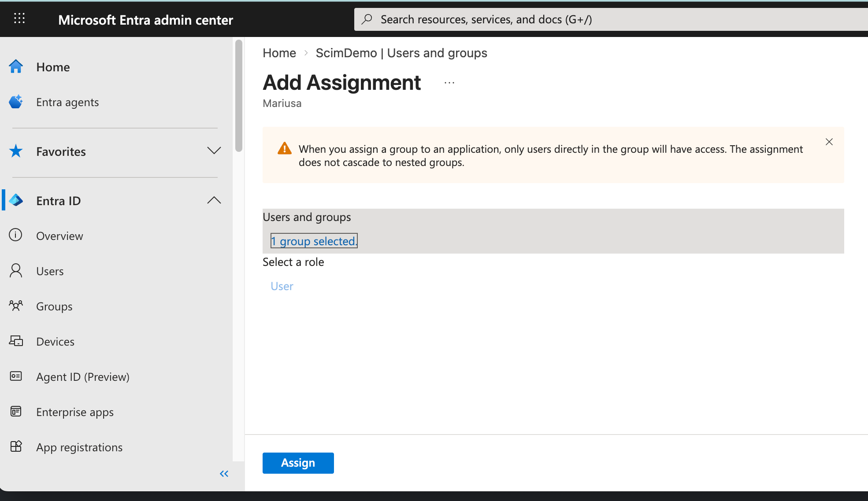The width and height of the screenshot is (868, 501).
Task: Expand the Favorites section chevron
Action: [214, 151]
